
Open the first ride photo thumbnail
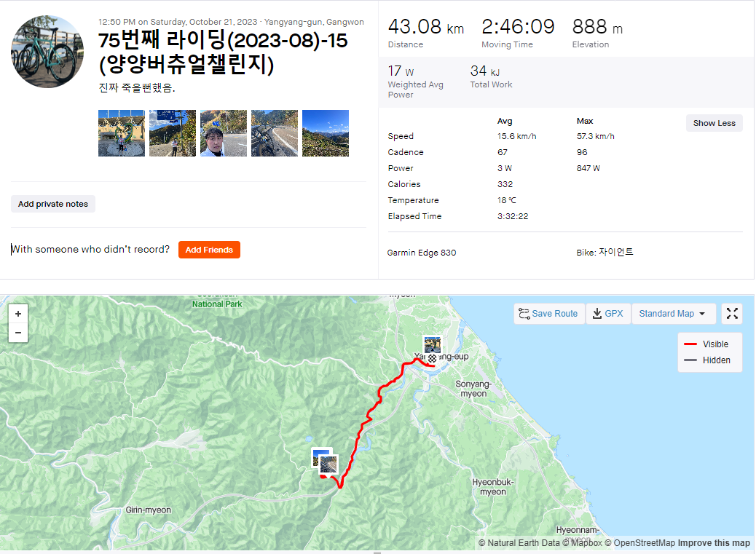pos(122,133)
